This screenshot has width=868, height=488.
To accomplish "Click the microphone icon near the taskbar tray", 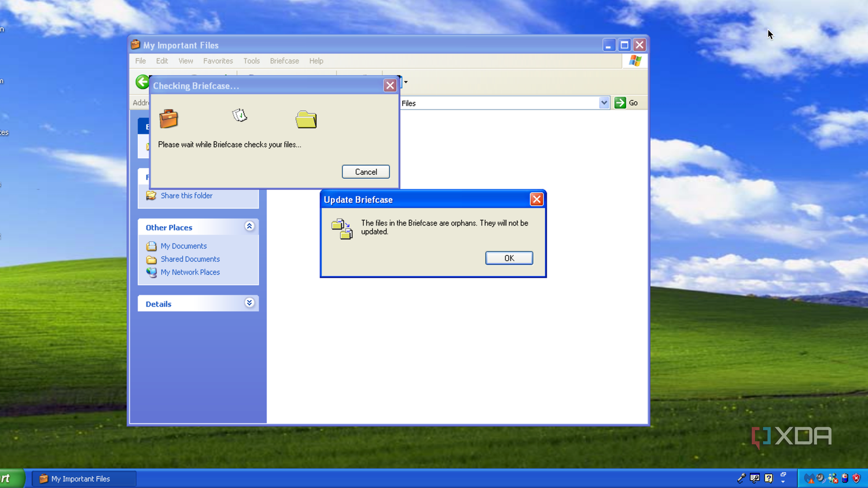I will click(x=742, y=478).
